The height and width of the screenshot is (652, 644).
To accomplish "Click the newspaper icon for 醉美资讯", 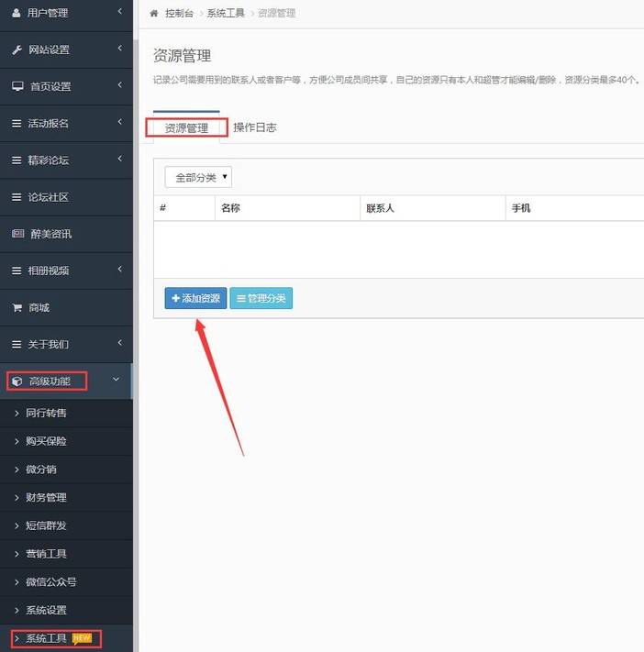I will (x=17, y=234).
